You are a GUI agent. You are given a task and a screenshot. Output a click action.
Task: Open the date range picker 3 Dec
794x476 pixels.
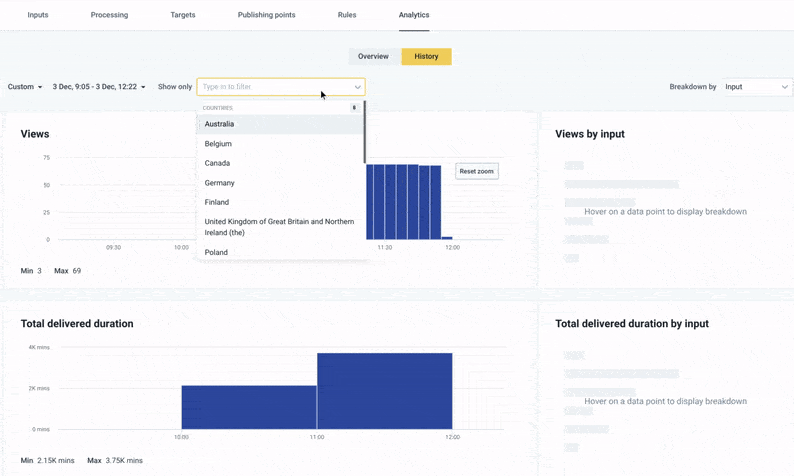(99, 87)
